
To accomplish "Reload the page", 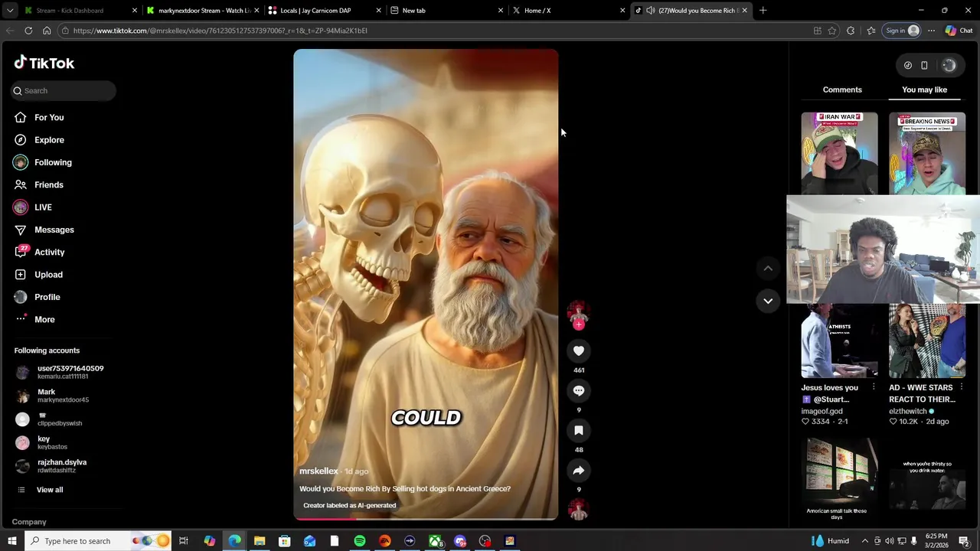I will click(28, 31).
